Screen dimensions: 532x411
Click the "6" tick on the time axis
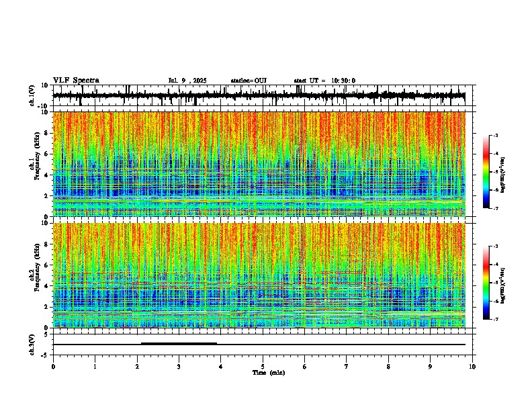(305, 367)
